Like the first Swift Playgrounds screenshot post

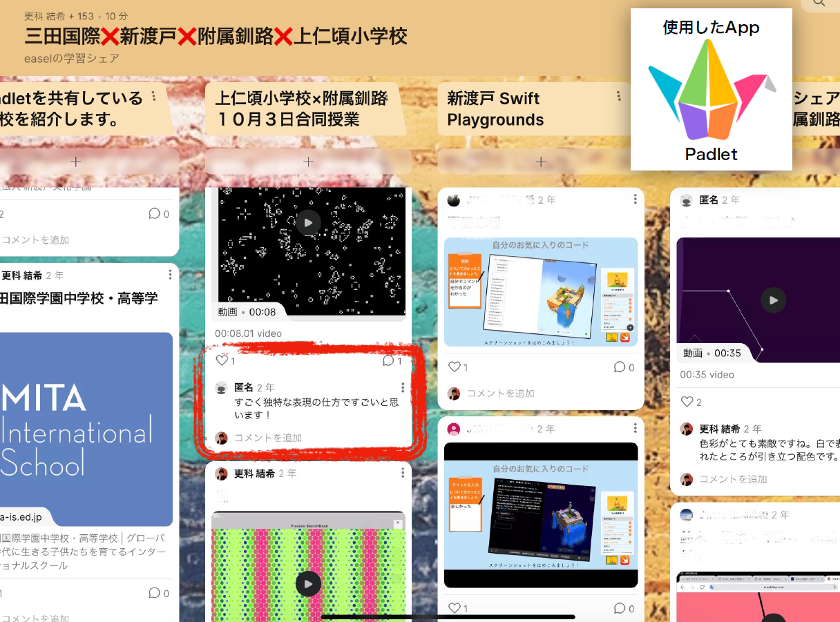click(x=454, y=367)
